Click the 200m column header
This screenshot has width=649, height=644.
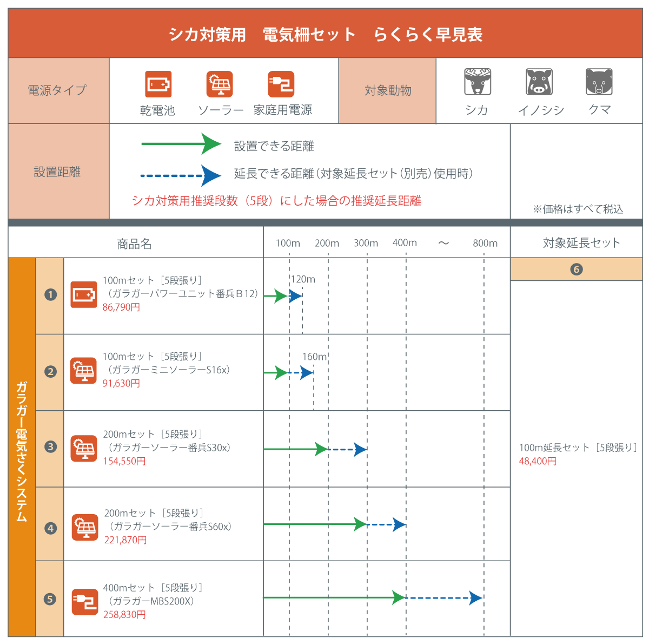(327, 244)
